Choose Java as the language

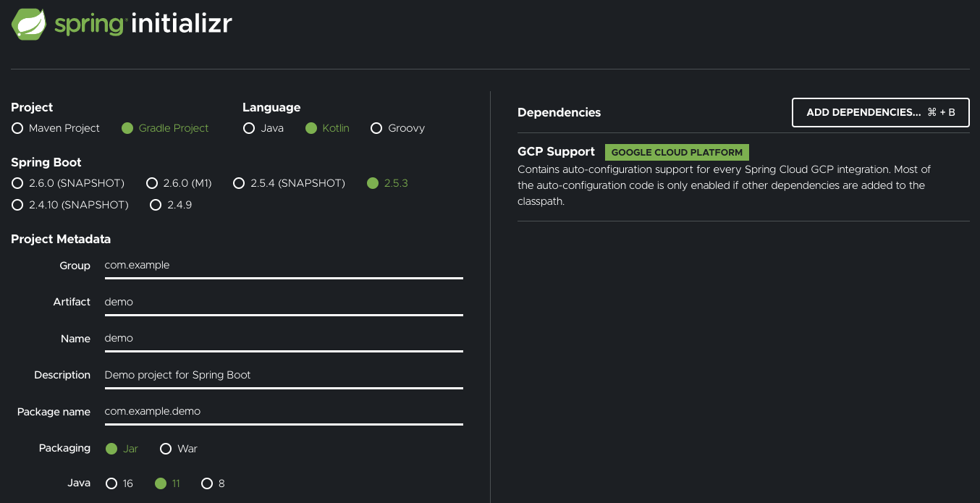tap(263, 128)
